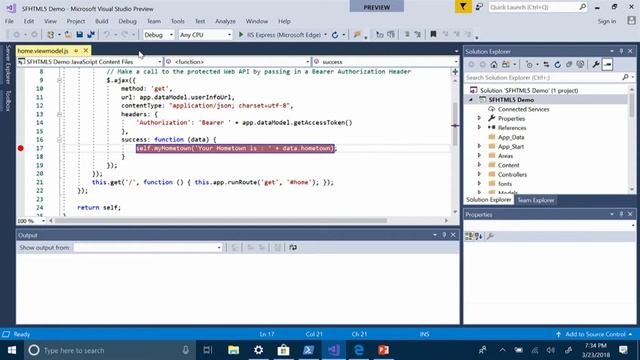This screenshot has width=640, height=360.
Task: Click the Home icon in Solution Explorer
Action: [x=494, y=64]
